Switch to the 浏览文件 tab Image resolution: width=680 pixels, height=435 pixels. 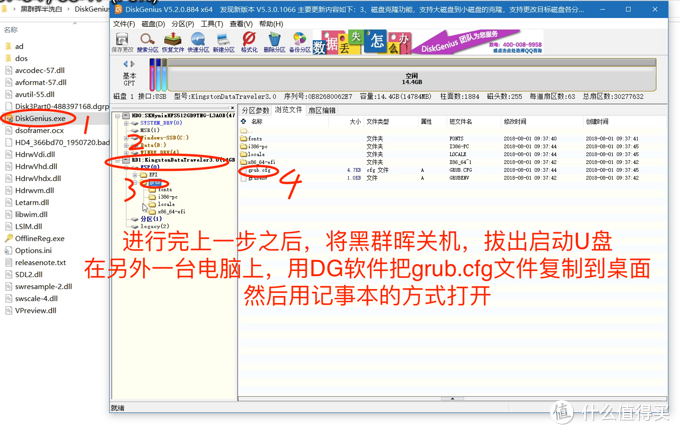point(288,110)
